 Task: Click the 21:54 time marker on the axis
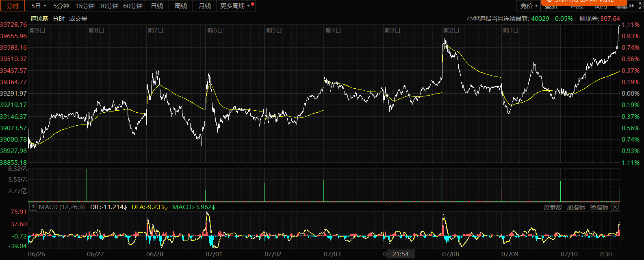[401, 254]
